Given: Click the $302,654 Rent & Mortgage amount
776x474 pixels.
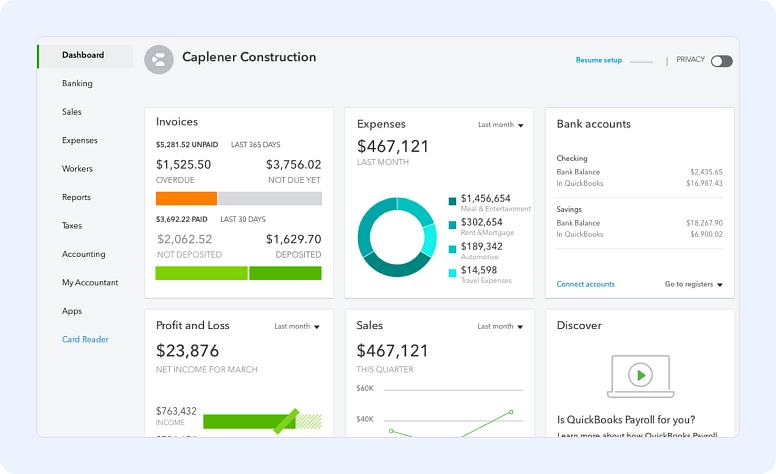Looking at the screenshot, I should [482, 222].
